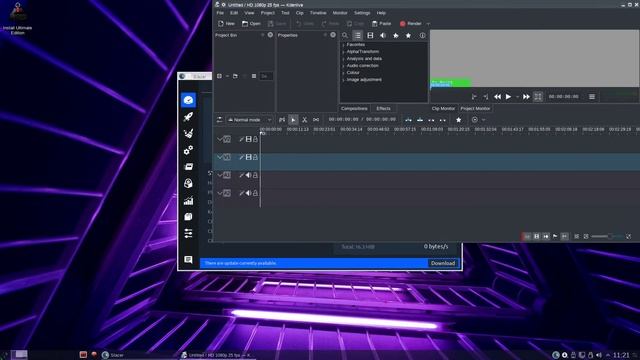This screenshot has height=360, width=640.
Task: Show main effects list icon in effects panel
Action: click(x=358, y=36)
